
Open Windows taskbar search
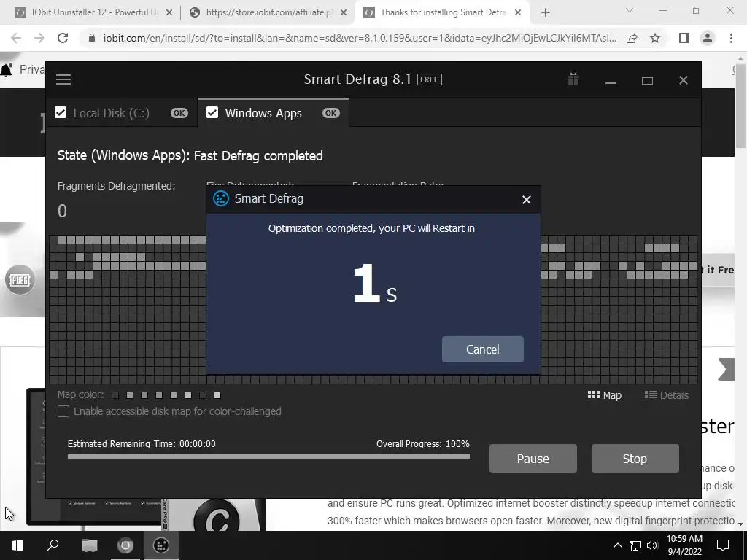coord(53,545)
